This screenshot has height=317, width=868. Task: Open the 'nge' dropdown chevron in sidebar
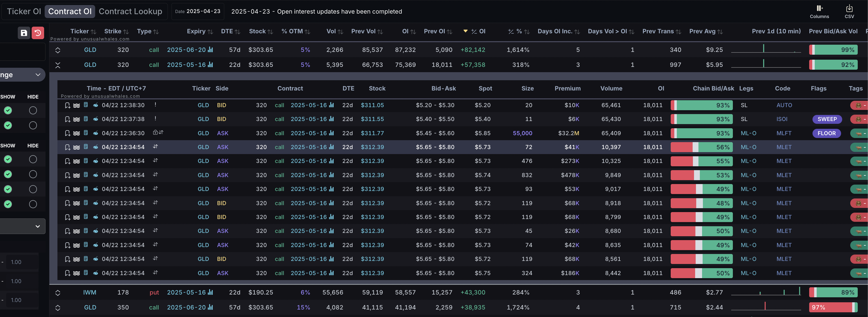[x=38, y=74]
